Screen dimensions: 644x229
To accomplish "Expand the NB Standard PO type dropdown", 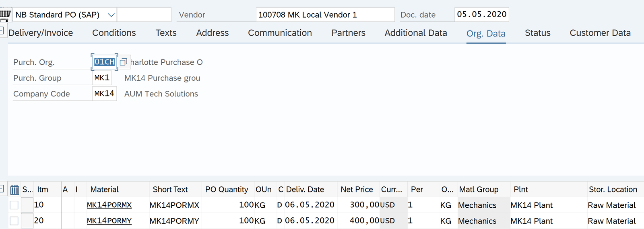I will 111,15.
